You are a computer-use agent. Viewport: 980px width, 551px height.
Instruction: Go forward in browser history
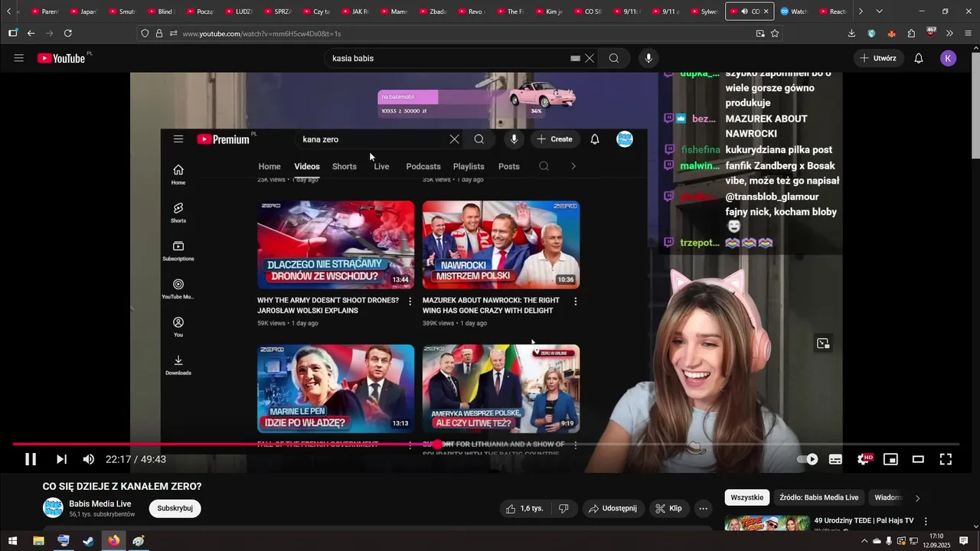[x=50, y=34]
